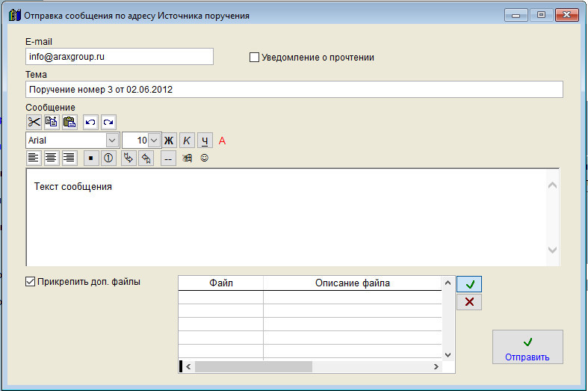Toggle italic formatting (К)
The height and width of the screenshot is (391, 588).
click(187, 141)
